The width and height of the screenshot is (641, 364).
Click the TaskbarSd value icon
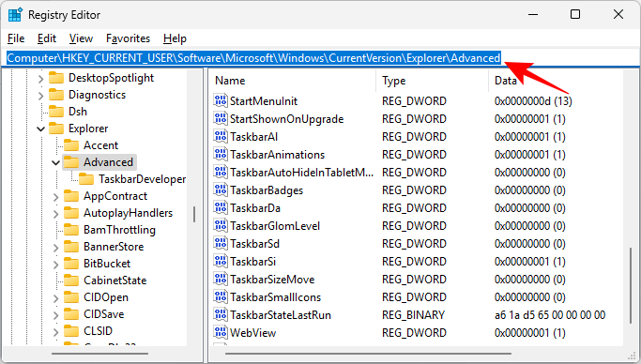[221, 244]
